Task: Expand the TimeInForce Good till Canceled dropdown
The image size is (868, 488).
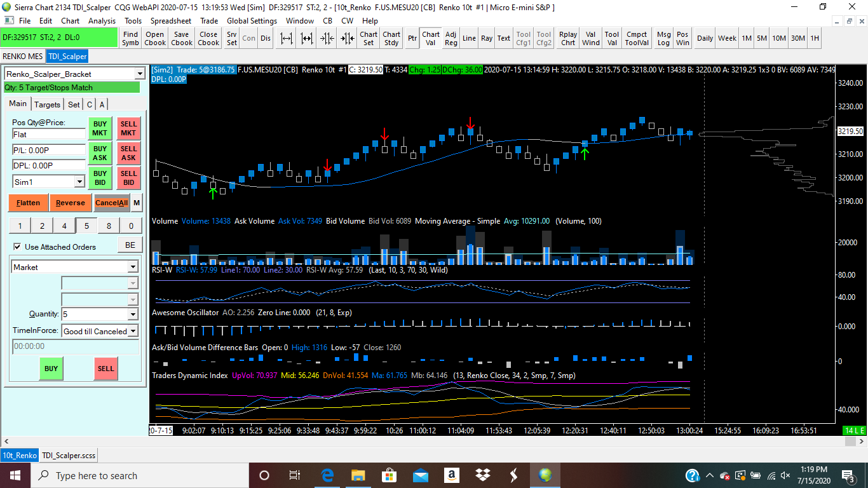Action: click(133, 330)
